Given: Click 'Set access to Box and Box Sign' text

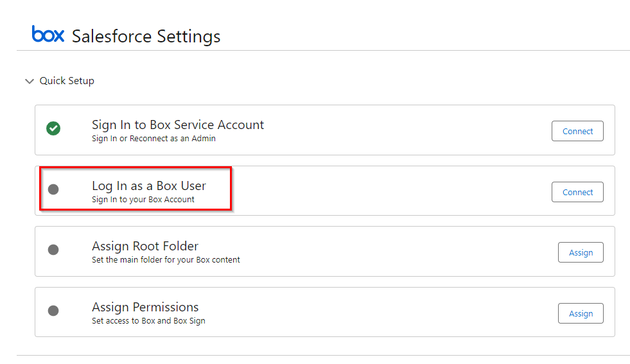Looking at the screenshot, I should pyautogui.click(x=148, y=321).
